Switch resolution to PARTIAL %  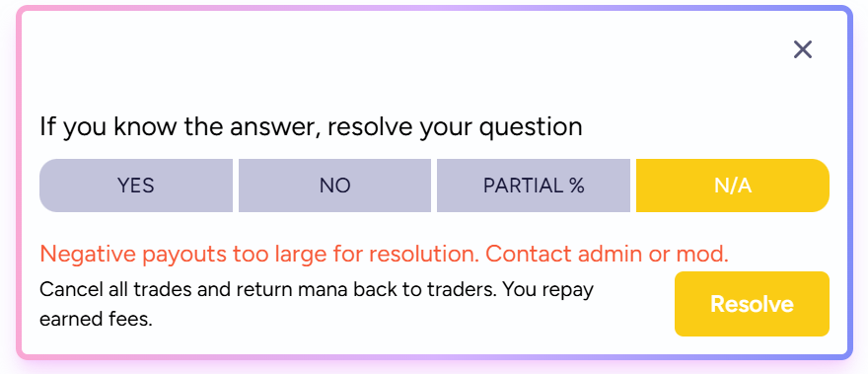[x=534, y=186]
